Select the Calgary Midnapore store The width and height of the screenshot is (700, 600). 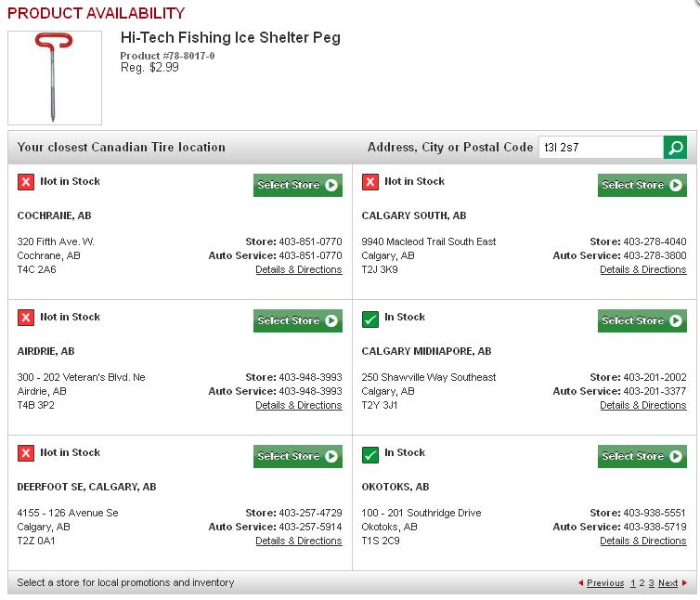[x=642, y=321]
